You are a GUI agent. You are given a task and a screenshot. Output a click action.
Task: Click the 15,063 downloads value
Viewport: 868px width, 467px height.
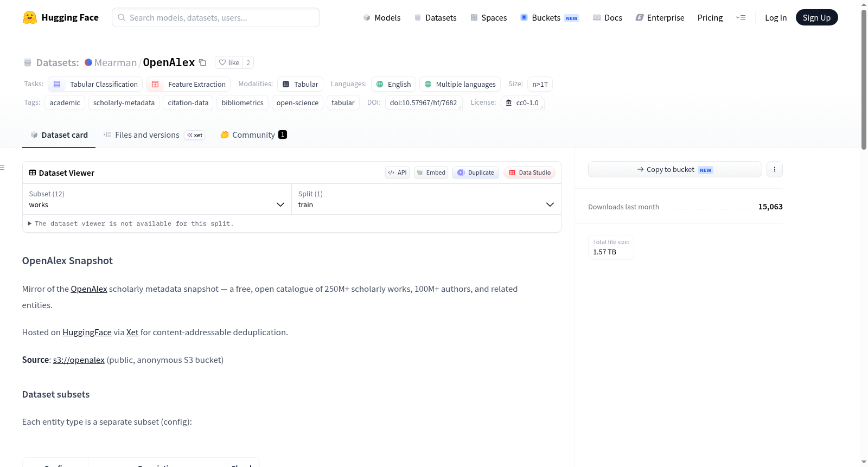pos(770,207)
